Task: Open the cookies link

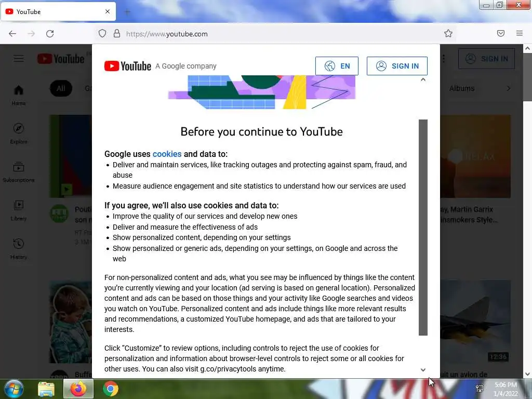Action: 167,154
